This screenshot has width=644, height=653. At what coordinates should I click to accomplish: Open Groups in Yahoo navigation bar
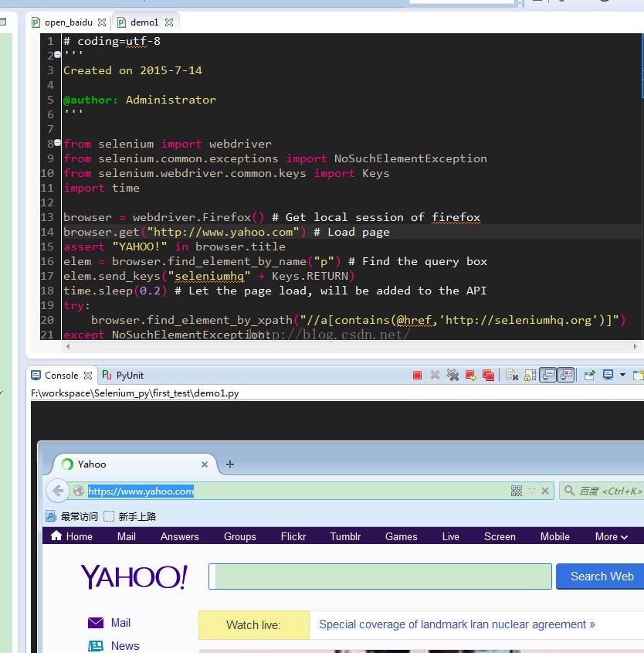click(x=239, y=536)
